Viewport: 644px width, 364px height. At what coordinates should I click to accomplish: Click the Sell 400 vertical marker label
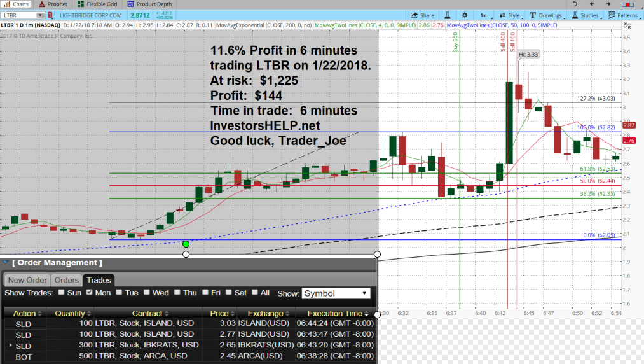click(503, 42)
